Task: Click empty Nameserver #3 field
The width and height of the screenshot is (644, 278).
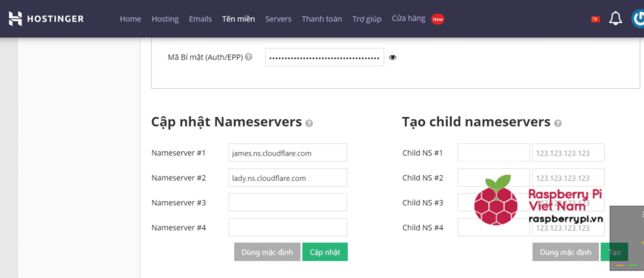Action: [288, 202]
